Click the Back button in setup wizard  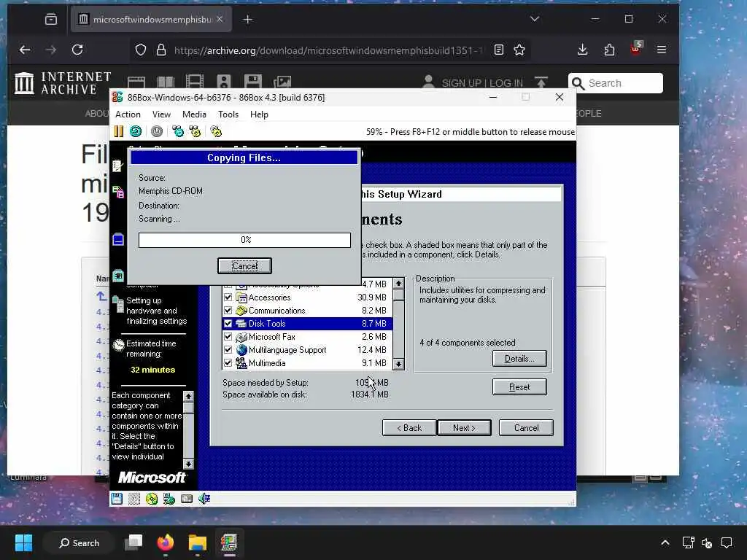[409, 427]
